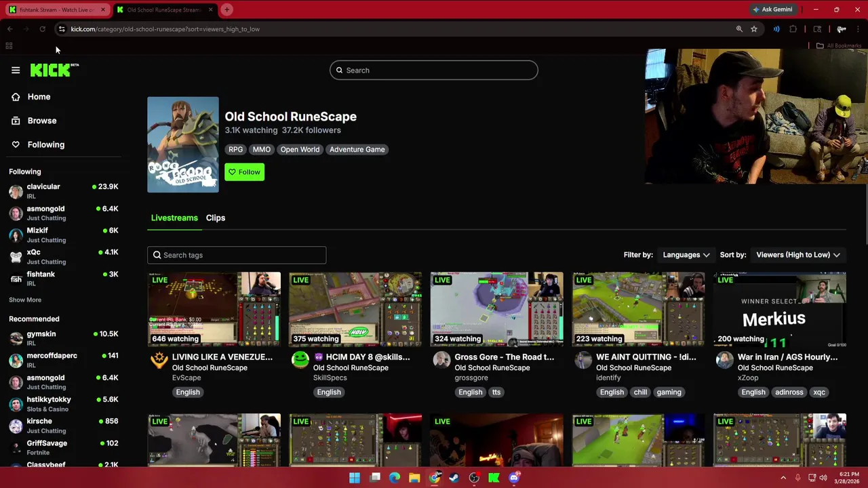Select the adinross tag on xZoop stream
The image size is (868, 488).
click(x=789, y=392)
